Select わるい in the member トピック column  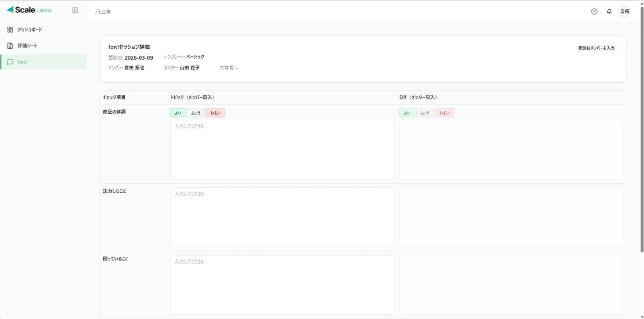(215, 113)
